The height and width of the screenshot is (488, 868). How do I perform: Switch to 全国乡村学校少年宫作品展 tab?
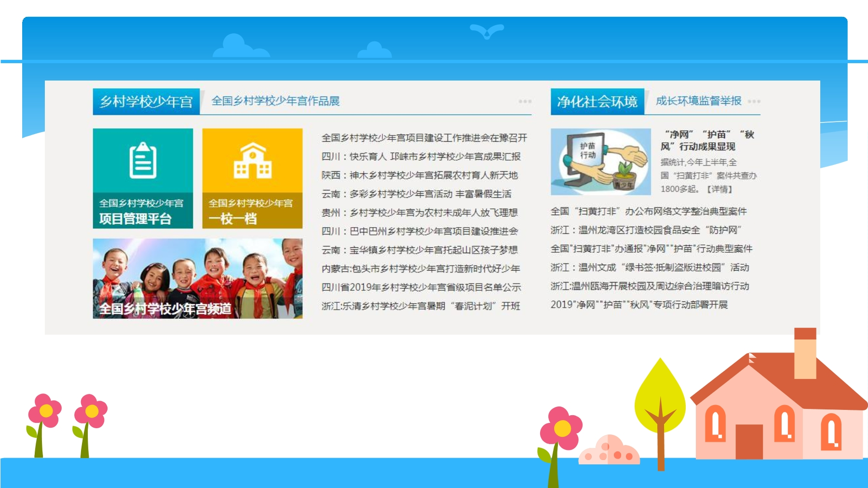coord(275,101)
